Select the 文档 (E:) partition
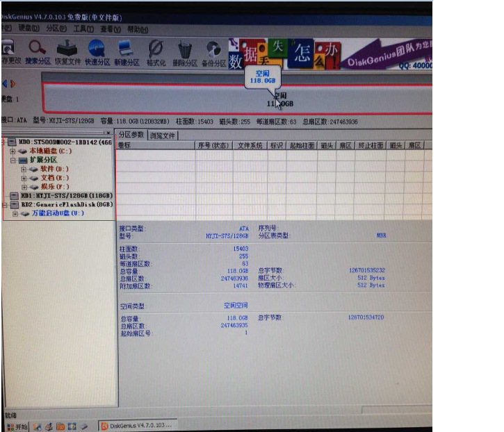504x432 pixels. tap(55, 178)
